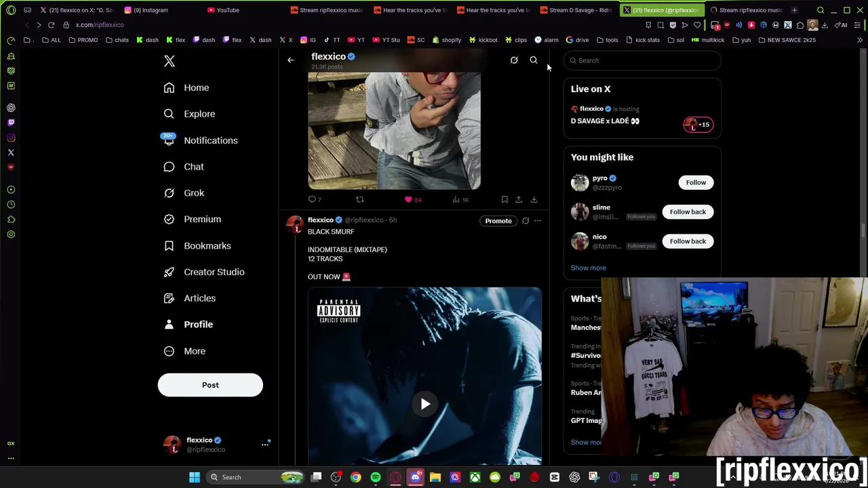Image resolution: width=868 pixels, height=488 pixels.
Task: Download media from the photo post
Action: pyautogui.click(x=534, y=199)
